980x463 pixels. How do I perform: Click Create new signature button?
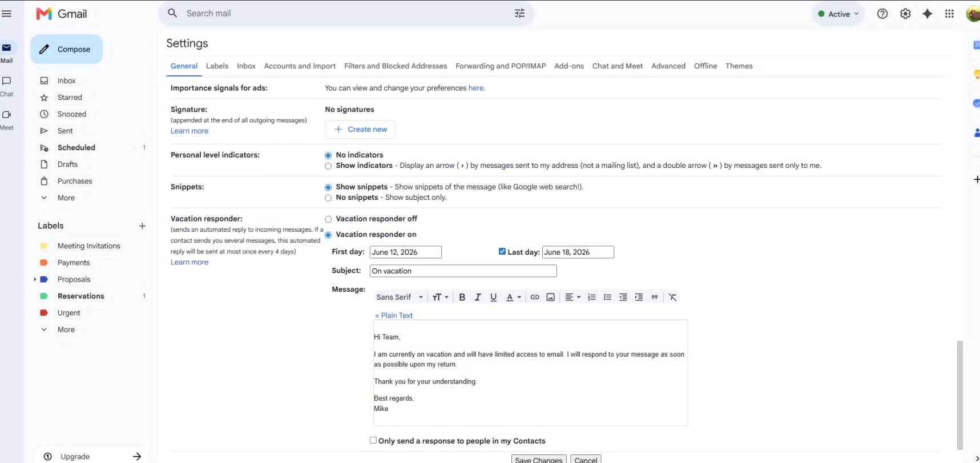[x=360, y=129]
